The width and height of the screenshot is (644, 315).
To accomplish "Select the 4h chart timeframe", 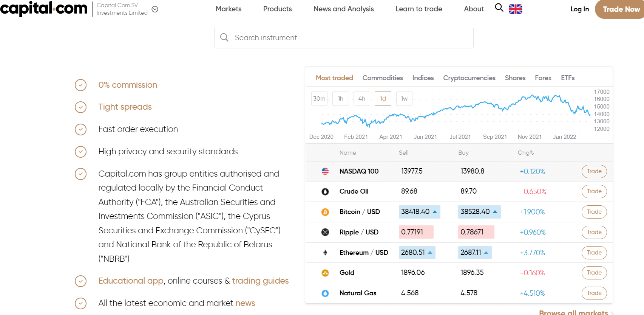I will [362, 99].
